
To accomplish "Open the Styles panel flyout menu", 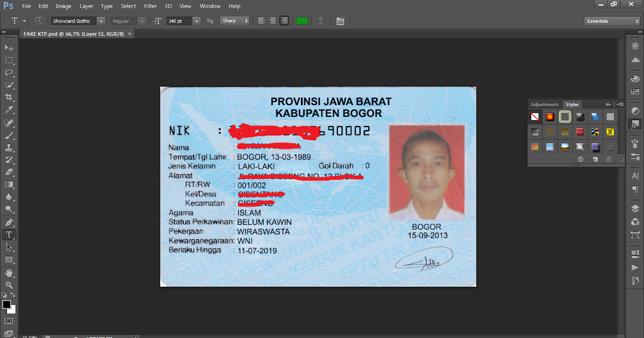I will coord(620,105).
